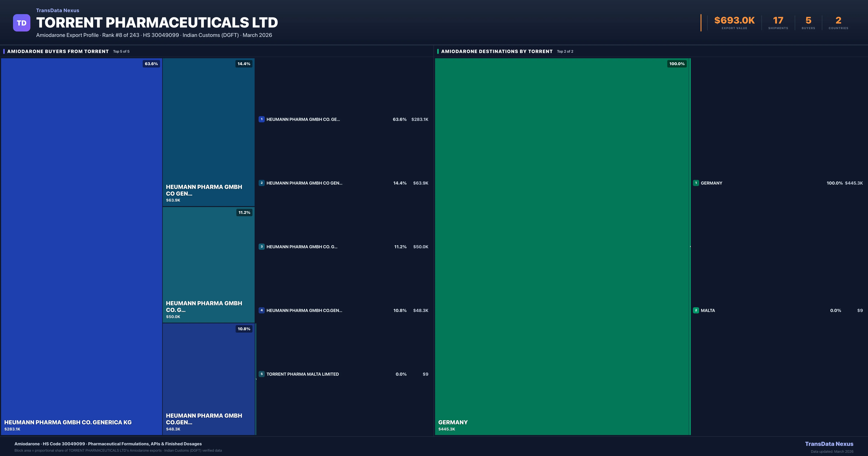
Task: Click green rank badge 2 beside Malta
Action: [696, 310]
